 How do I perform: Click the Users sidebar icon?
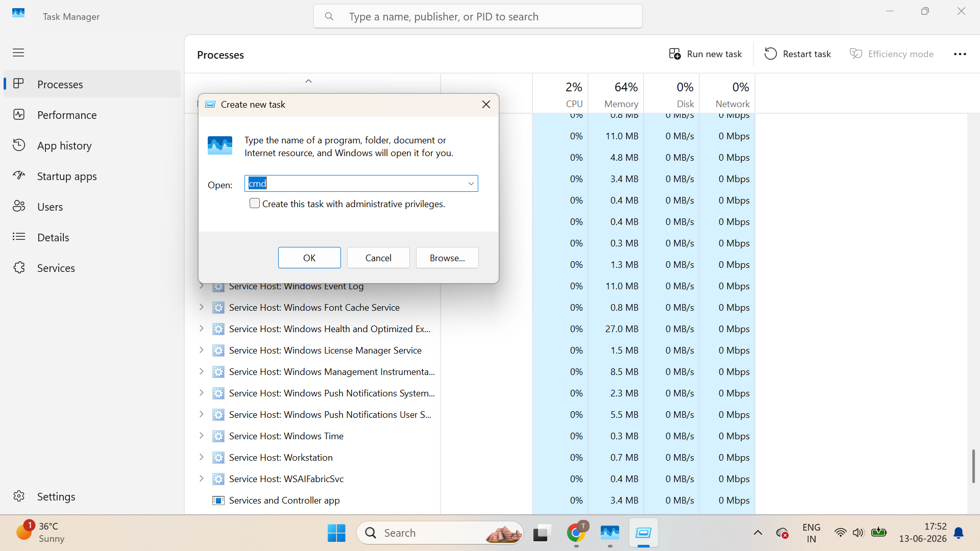click(19, 206)
